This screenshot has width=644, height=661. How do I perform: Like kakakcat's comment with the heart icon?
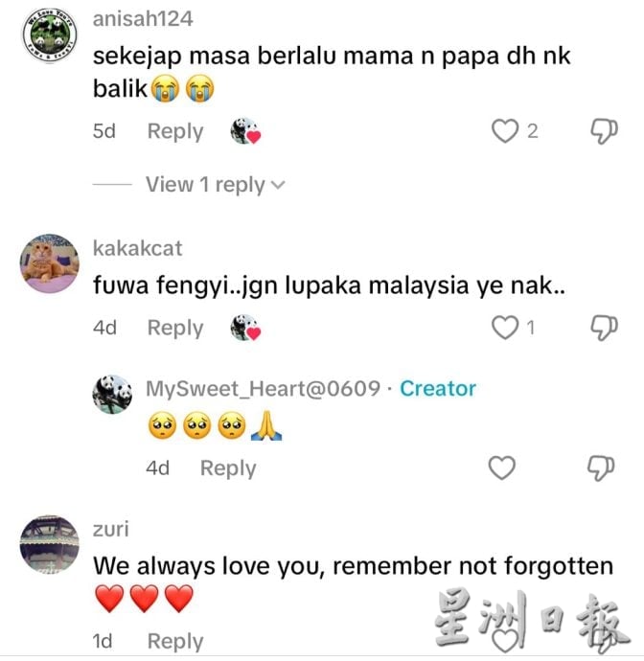[x=504, y=328]
